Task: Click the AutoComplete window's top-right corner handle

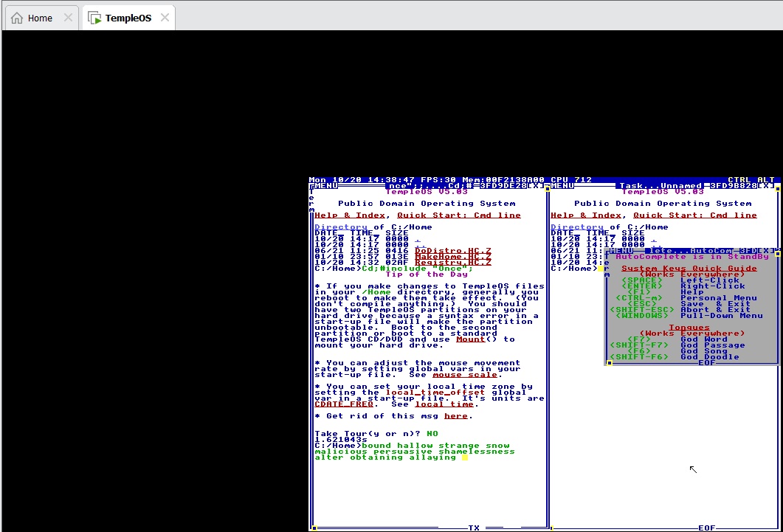Action: pos(778,254)
